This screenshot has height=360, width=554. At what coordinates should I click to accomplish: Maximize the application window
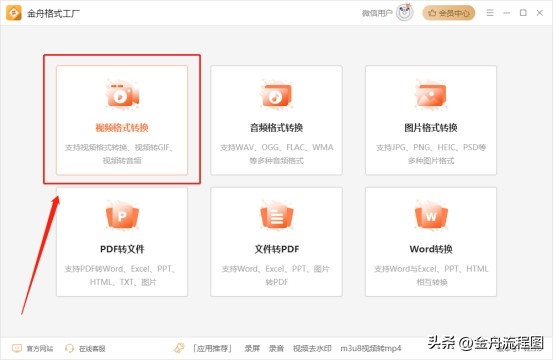point(523,13)
